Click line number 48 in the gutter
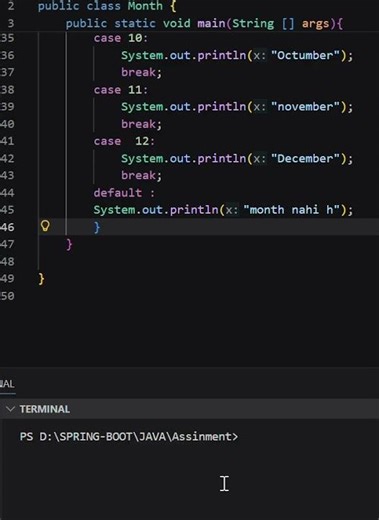 (7, 261)
